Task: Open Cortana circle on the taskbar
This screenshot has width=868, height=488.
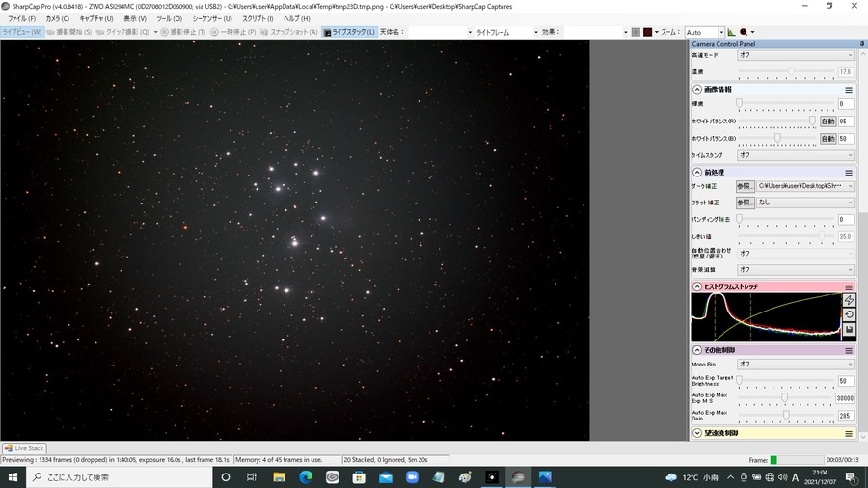Action: coord(226,477)
